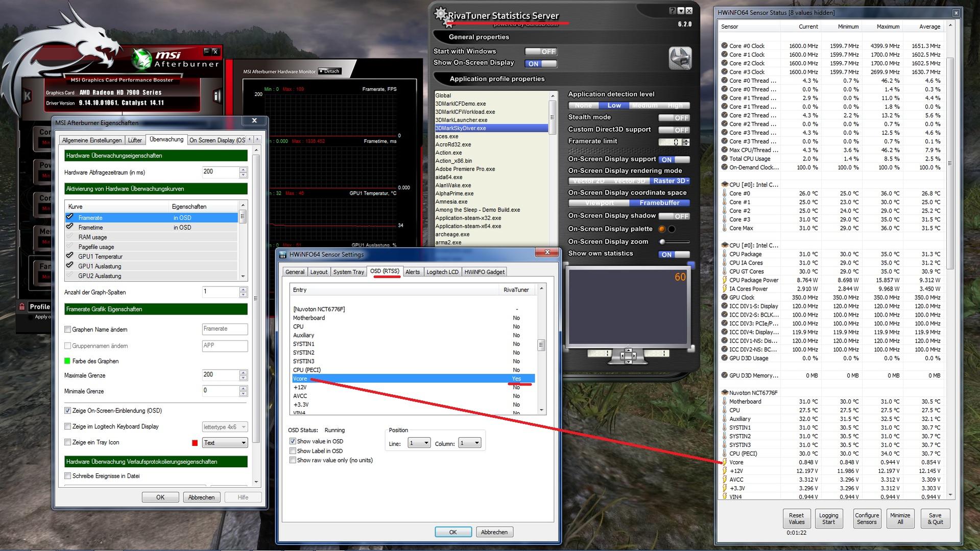This screenshot has height=551, width=980.
Task: Click the MSI Afterburner green jet logo
Action: click(x=142, y=60)
